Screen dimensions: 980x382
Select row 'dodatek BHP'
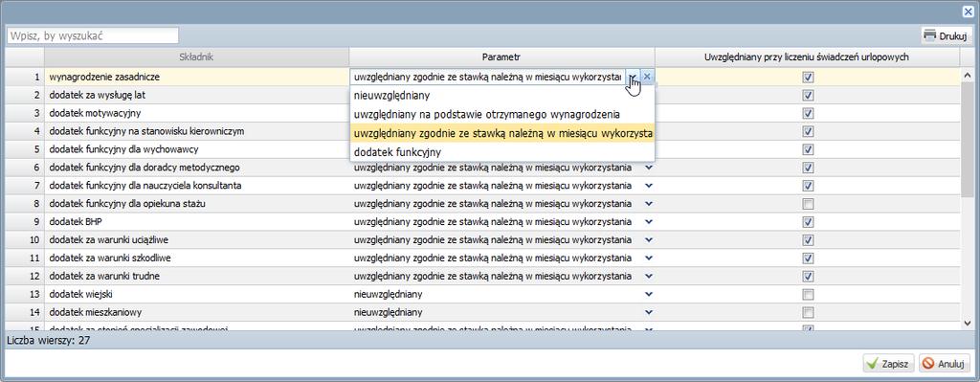(x=483, y=222)
